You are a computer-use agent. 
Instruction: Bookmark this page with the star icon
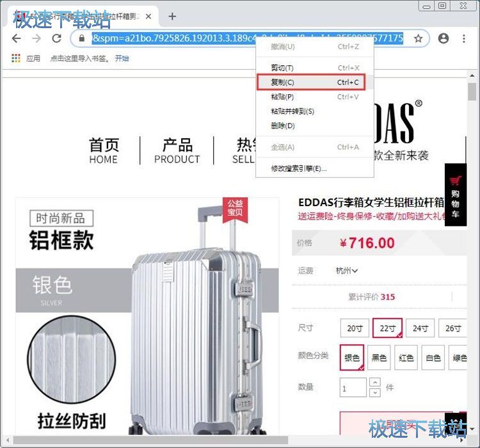click(418, 38)
